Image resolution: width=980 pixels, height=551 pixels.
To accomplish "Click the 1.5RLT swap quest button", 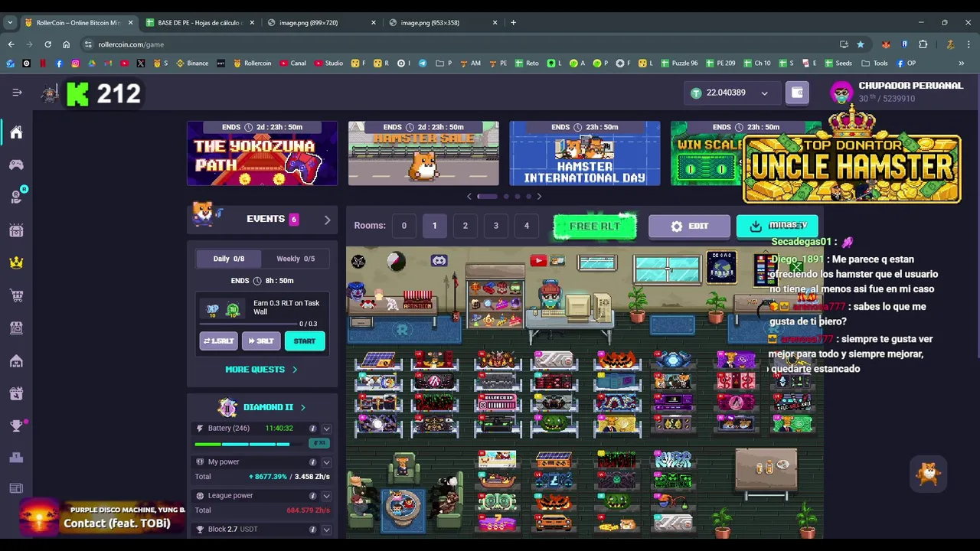I will (219, 341).
